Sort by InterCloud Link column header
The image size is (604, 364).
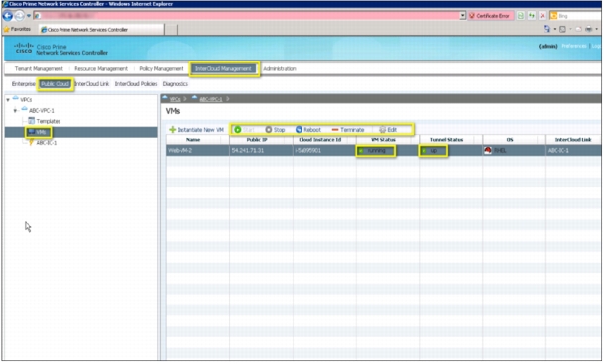pyautogui.click(x=573, y=140)
